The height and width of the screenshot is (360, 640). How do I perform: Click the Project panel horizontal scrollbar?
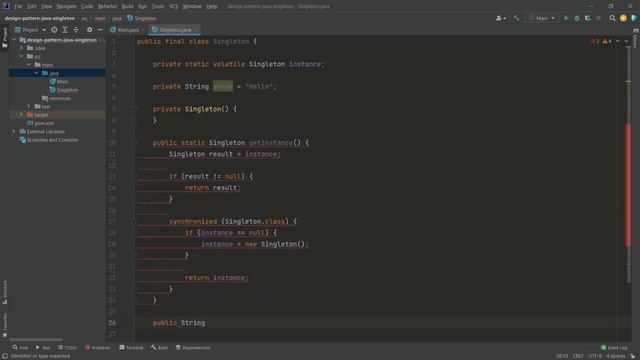[x=36, y=340]
